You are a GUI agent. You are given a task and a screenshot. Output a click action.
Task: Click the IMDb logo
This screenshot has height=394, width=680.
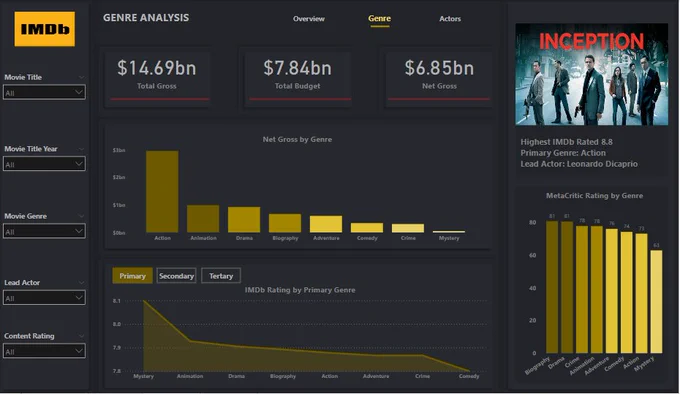45,29
